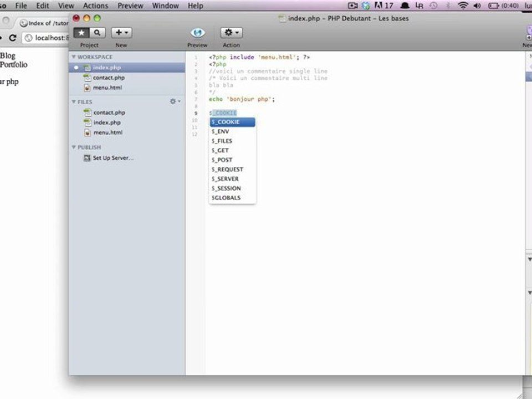This screenshot has height=399, width=532.
Task: Click the volume speaker icon
Action: pos(477,6)
